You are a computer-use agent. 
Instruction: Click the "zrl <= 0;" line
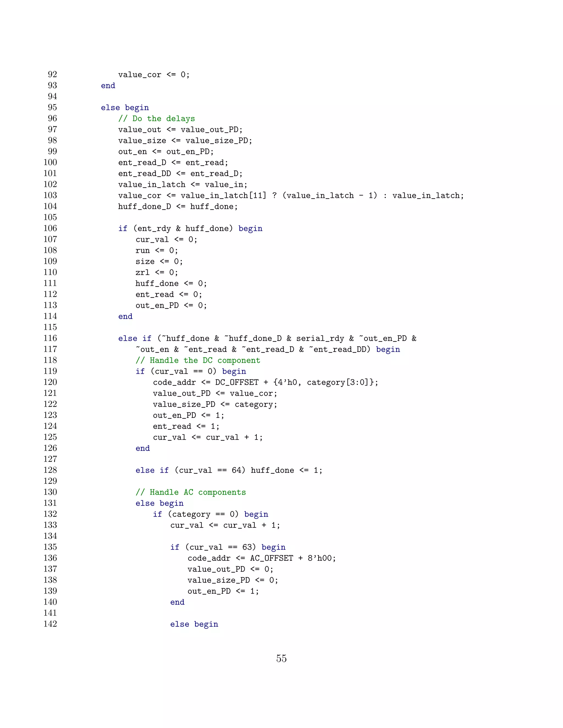click(157, 273)
